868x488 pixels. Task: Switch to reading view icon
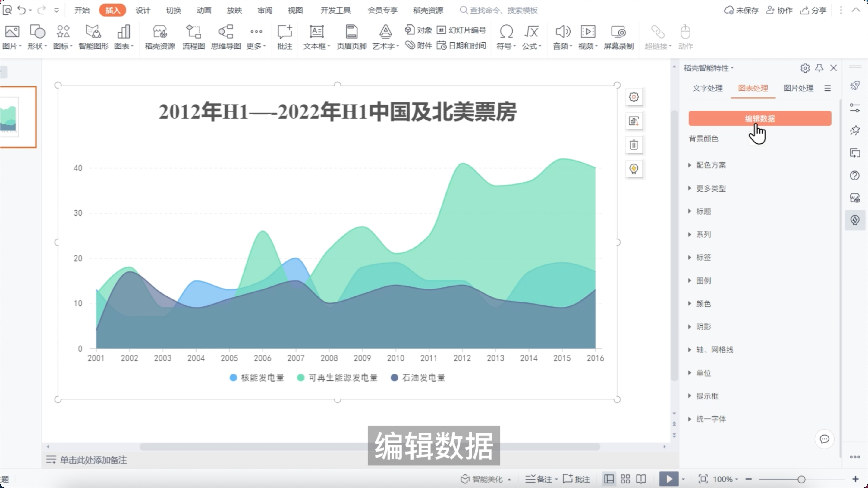click(641, 479)
